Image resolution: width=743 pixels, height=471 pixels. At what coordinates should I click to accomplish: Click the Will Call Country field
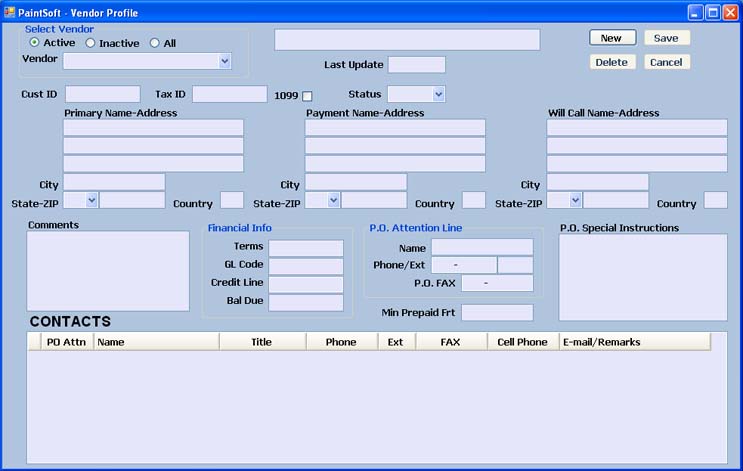tap(716, 200)
